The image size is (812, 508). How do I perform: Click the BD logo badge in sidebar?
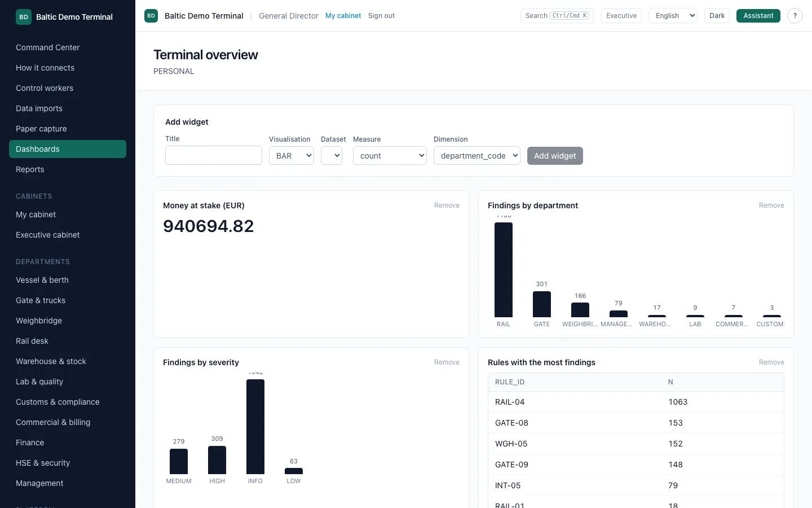pyautogui.click(x=24, y=17)
